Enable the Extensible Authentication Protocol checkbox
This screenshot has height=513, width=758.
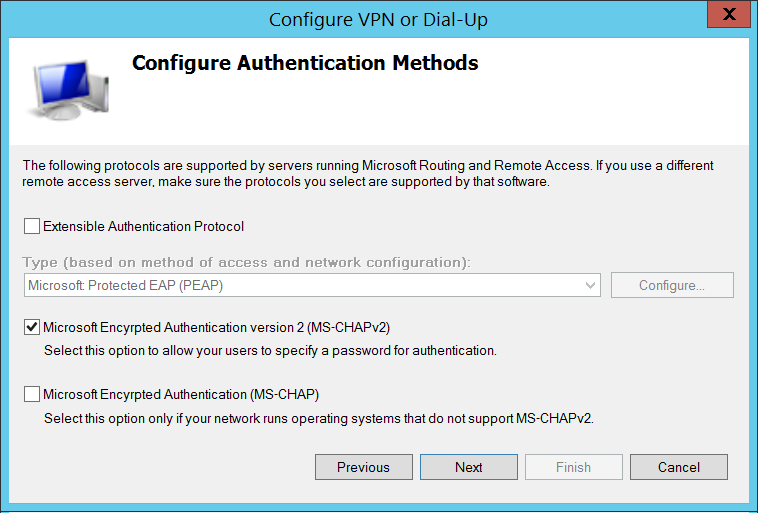[x=32, y=226]
